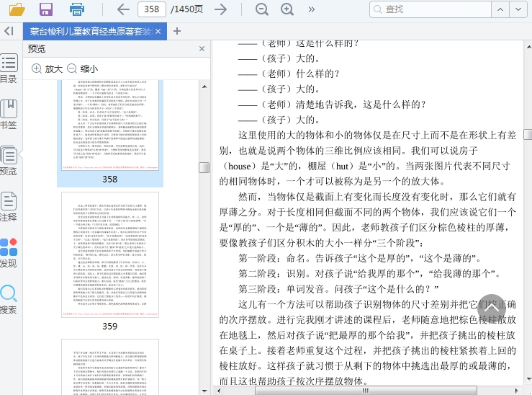This screenshot has width=532, height=395.
Task: Collapse the left sidebar panel
Action: pyautogui.click(x=9, y=31)
